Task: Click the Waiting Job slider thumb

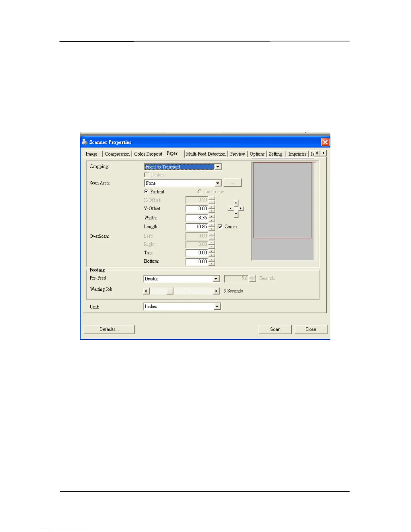Action: click(170, 291)
